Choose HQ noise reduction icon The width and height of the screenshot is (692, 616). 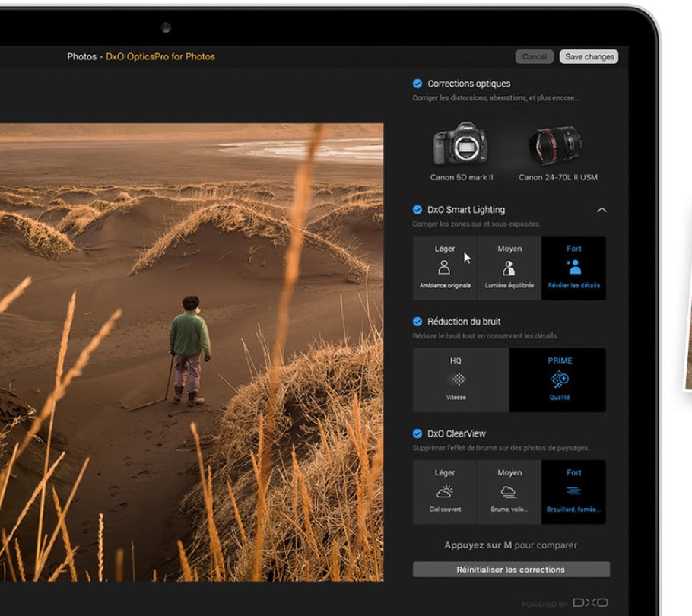tap(459, 379)
